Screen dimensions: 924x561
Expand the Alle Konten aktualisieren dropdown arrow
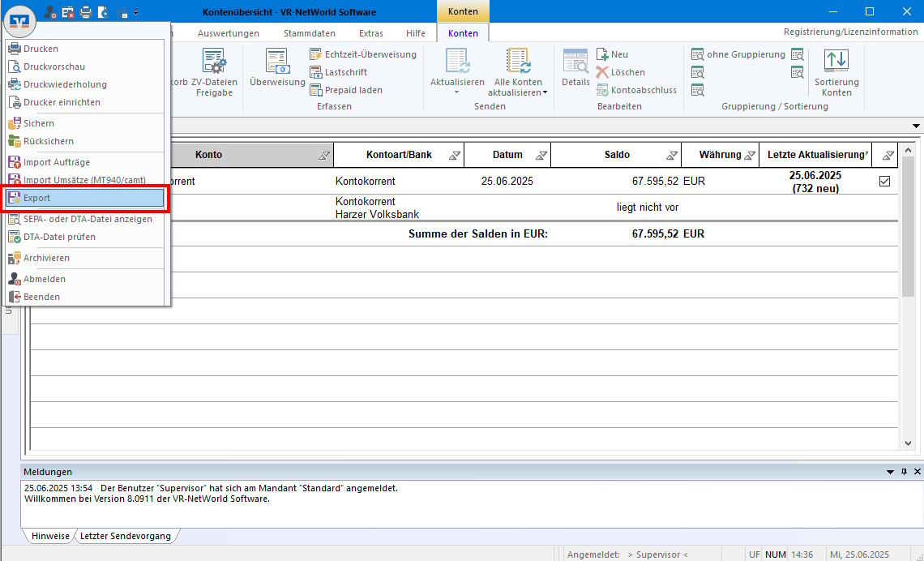pos(545,92)
